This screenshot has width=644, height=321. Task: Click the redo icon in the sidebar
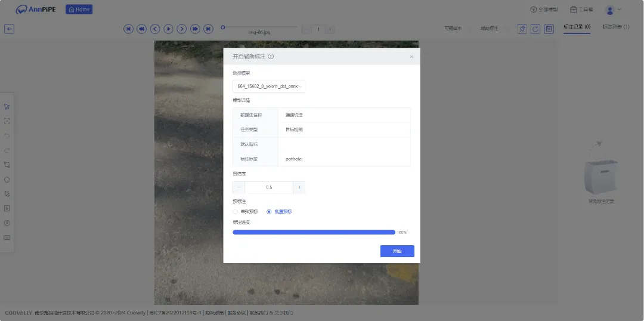(7, 150)
